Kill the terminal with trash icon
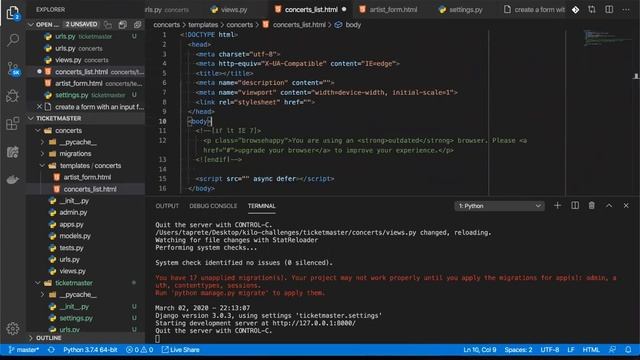This screenshot has height=360, width=640. pyautogui.click(x=591, y=206)
